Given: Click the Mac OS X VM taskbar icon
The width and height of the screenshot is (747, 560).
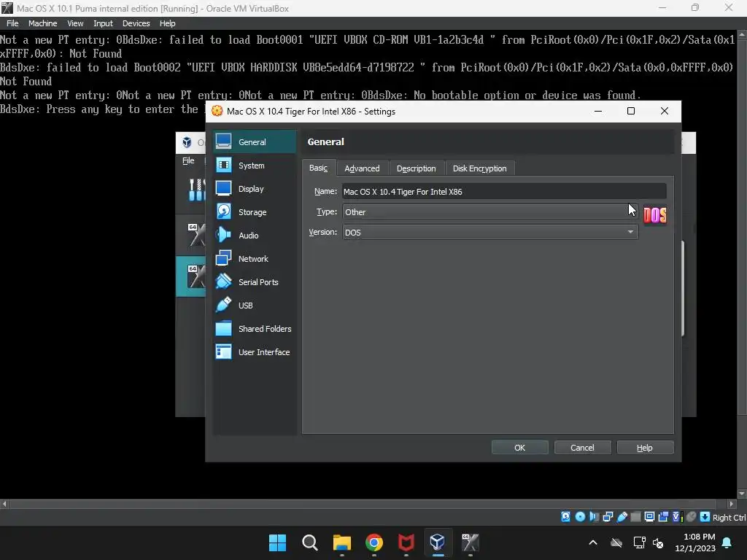Looking at the screenshot, I should [x=471, y=542].
